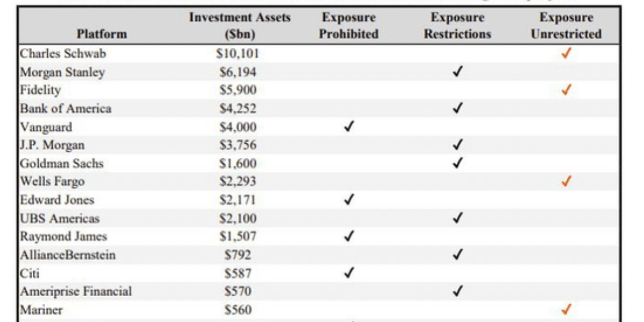
Task: Click the Exposure Restrictions column header
Action: pyautogui.click(x=457, y=26)
